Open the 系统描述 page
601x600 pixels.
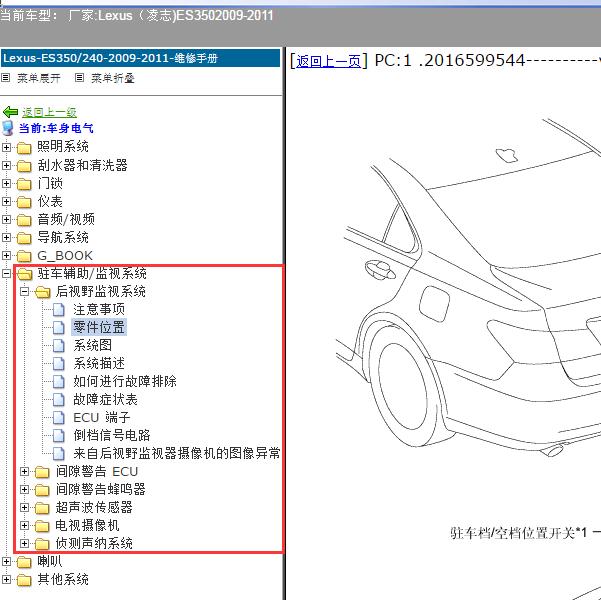(x=99, y=363)
